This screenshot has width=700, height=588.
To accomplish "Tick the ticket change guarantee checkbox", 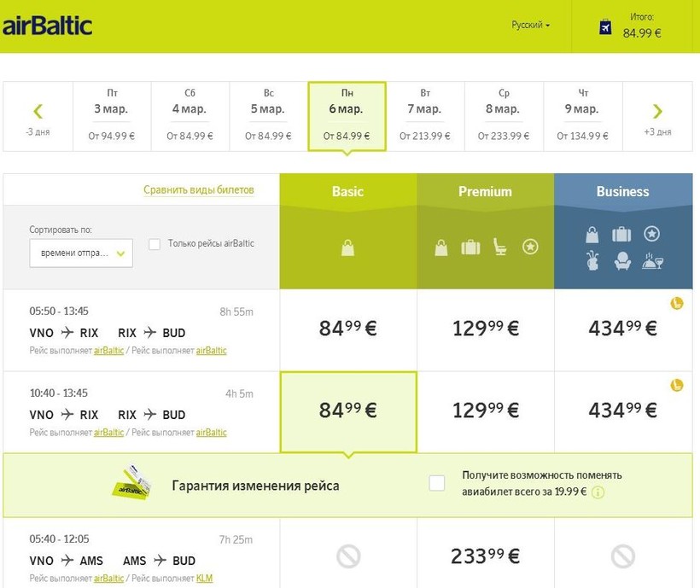I will click(x=436, y=483).
